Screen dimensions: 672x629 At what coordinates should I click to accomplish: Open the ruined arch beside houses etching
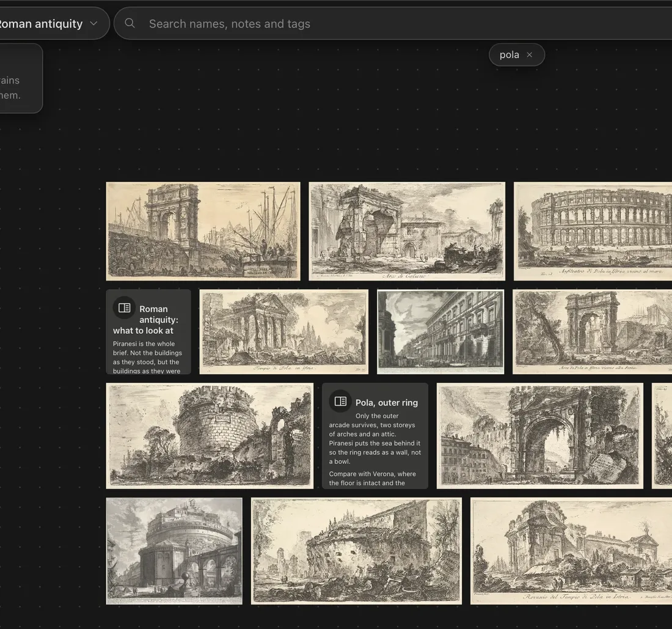click(x=540, y=436)
